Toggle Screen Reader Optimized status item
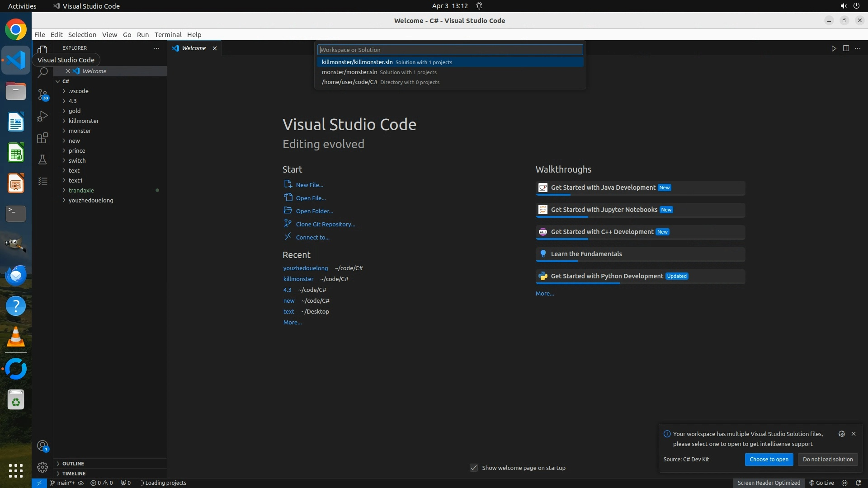Image resolution: width=868 pixels, height=488 pixels. point(769,483)
